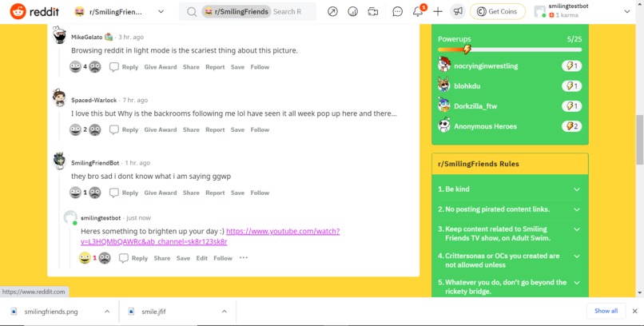
Task: Expand rule 1 Be kind
Action: click(577, 189)
